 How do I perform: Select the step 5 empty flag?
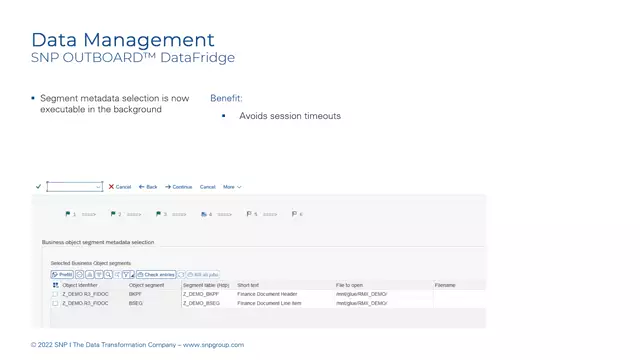(249, 214)
